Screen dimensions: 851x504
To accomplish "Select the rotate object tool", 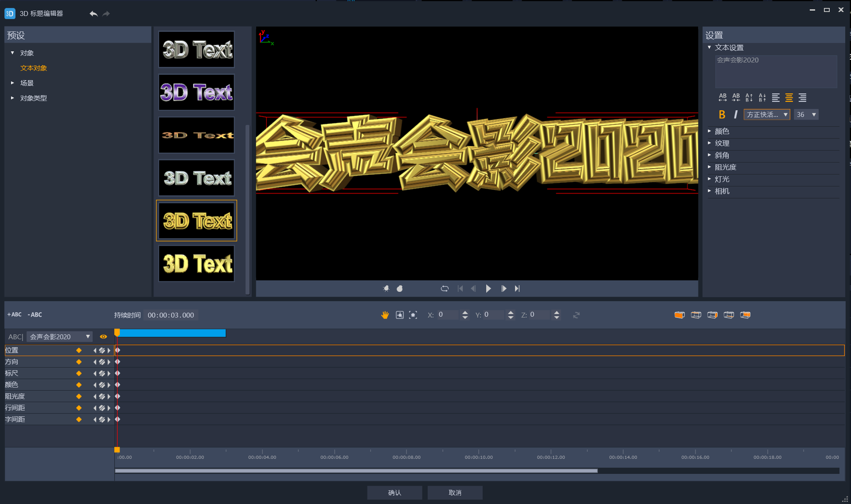I will [x=399, y=315].
